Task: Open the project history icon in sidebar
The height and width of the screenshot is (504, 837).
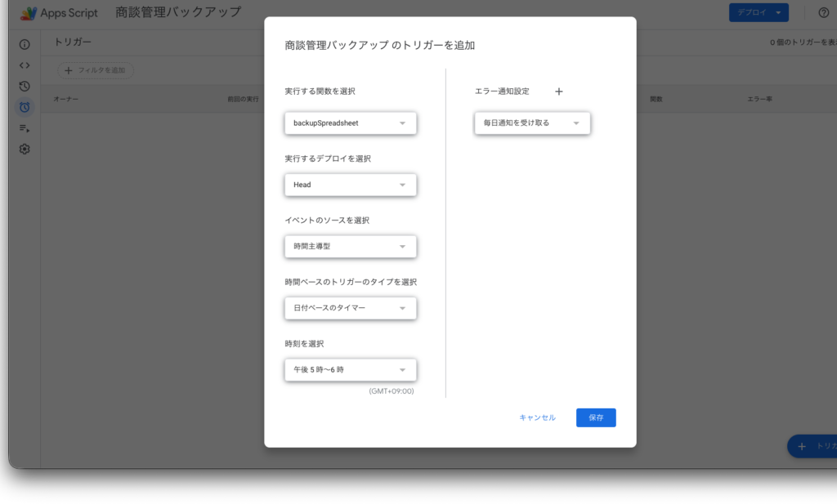Action: click(25, 86)
